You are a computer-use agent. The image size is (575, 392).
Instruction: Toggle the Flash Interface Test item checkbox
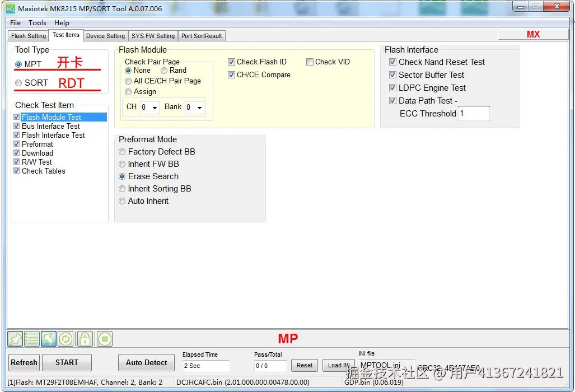[x=16, y=135]
